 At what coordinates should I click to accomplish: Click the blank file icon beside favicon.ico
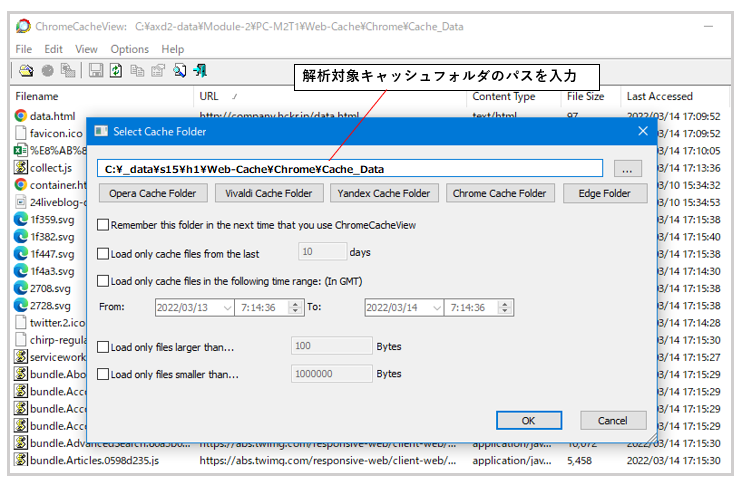[20, 133]
